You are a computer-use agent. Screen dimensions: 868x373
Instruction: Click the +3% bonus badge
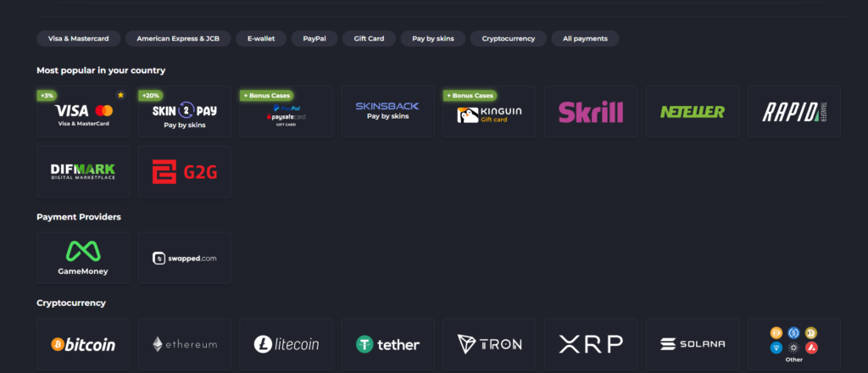pyautogui.click(x=47, y=96)
